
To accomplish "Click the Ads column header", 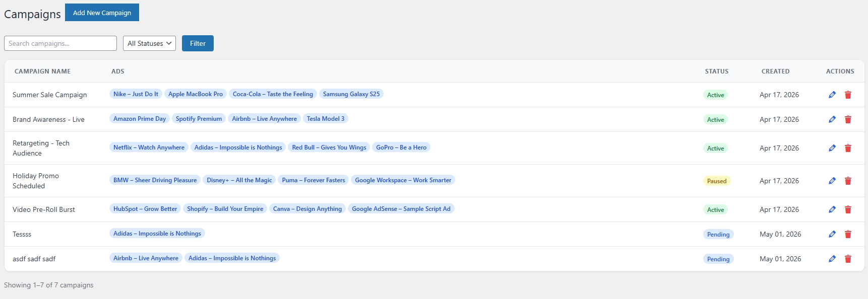I will 118,71.
